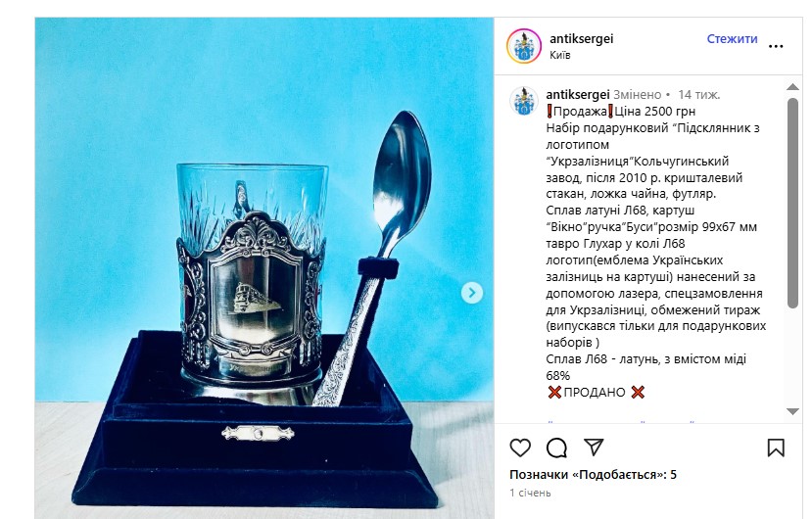
Task: Open antiksergei username link in the header
Action: [581, 39]
